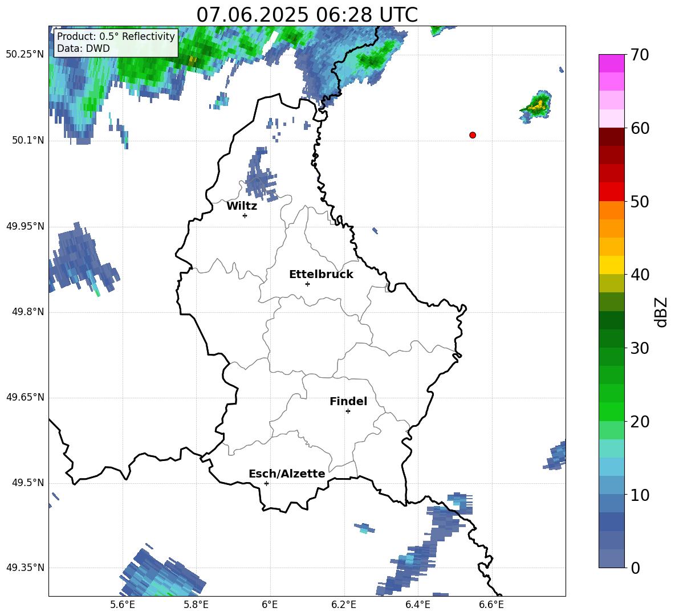Click the Esch/Alzette station label
The height and width of the screenshot is (616, 675).
click(287, 474)
